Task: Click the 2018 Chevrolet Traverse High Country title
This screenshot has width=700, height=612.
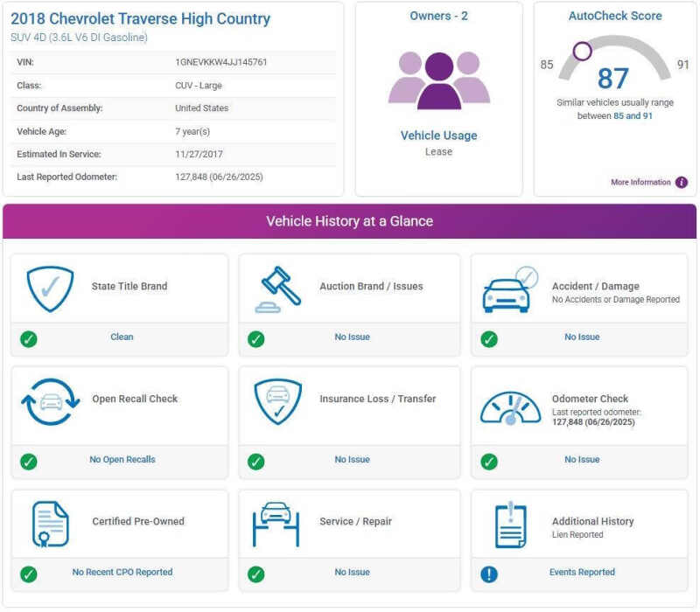Action: 140,19
